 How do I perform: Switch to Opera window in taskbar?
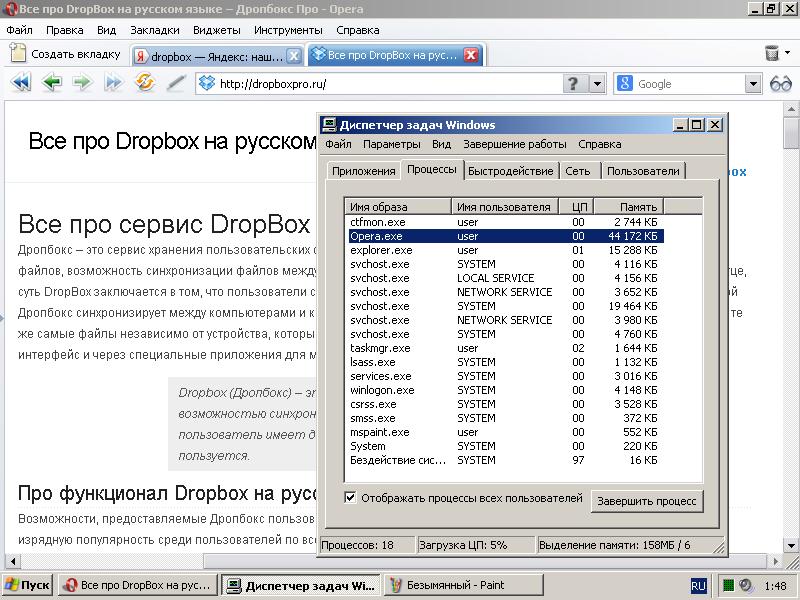(138, 585)
